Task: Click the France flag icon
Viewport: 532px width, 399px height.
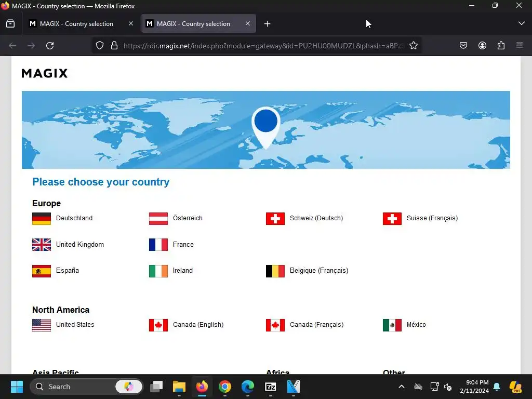Action: tap(158, 245)
